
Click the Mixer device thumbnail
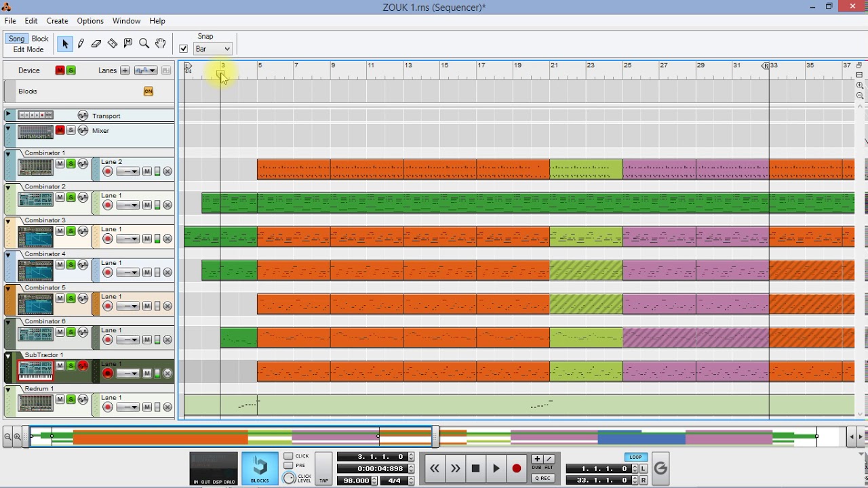tap(35, 132)
